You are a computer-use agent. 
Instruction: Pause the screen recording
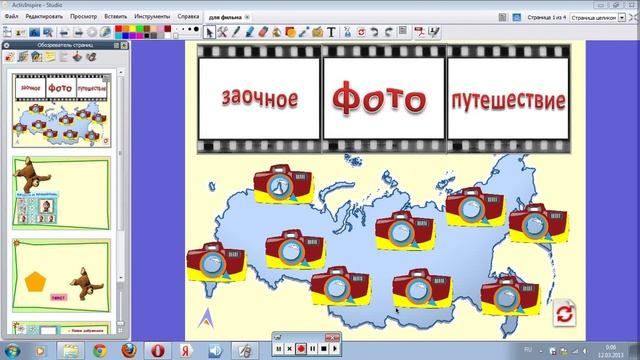coord(312,349)
